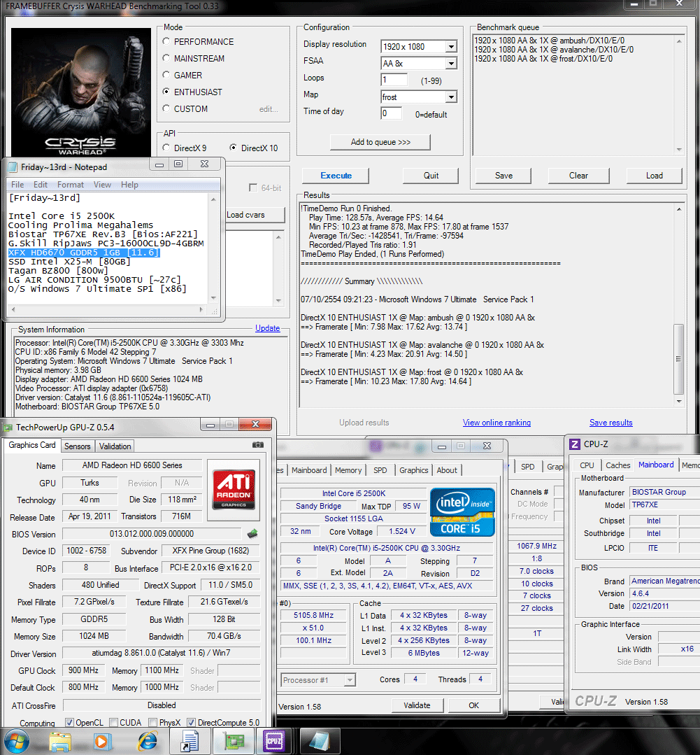The width and height of the screenshot is (700, 755).
Task: Open the FSAA dropdown
Action: point(451,64)
